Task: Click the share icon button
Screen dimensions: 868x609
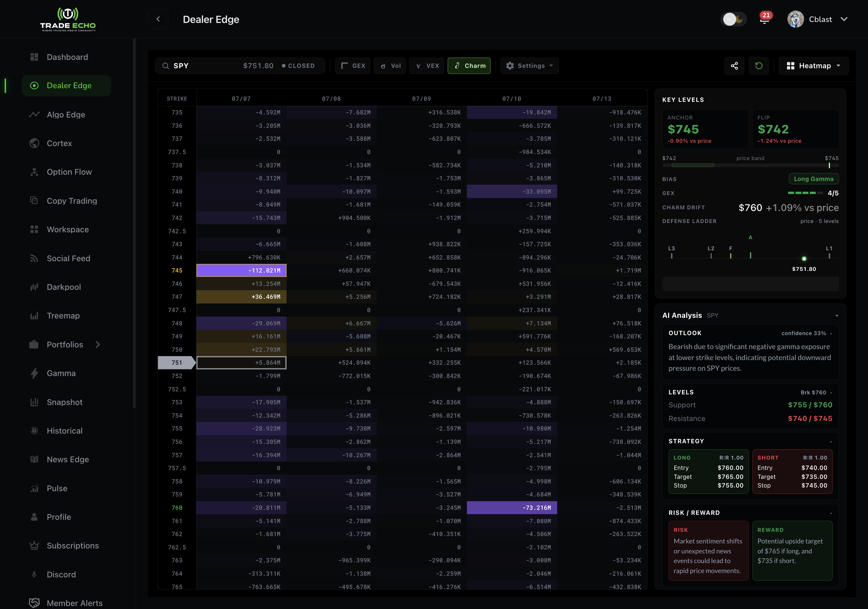Action: tap(734, 66)
